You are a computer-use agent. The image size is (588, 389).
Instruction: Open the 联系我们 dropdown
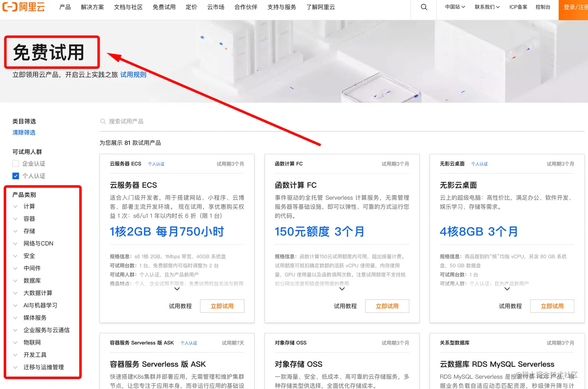click(487, 7)
